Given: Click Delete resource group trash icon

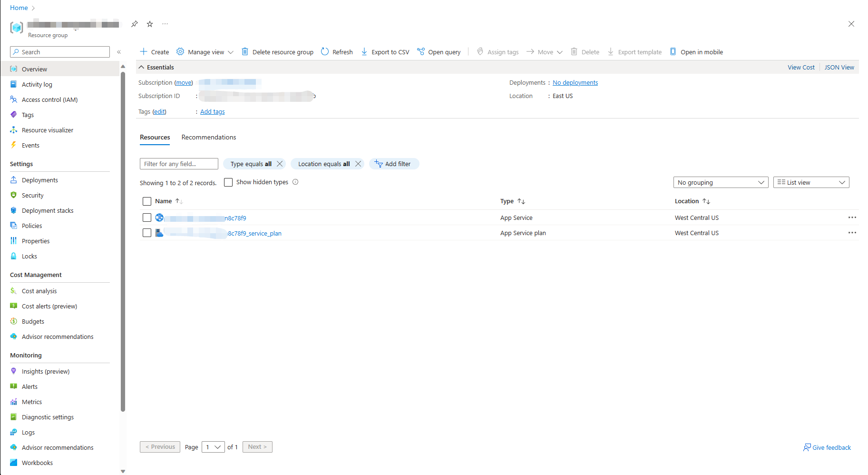Looking at the screenshot, I should 245,52.
